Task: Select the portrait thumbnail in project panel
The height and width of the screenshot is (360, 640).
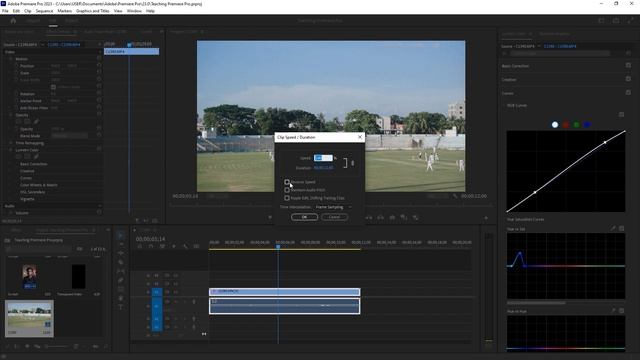Action: 29,277
